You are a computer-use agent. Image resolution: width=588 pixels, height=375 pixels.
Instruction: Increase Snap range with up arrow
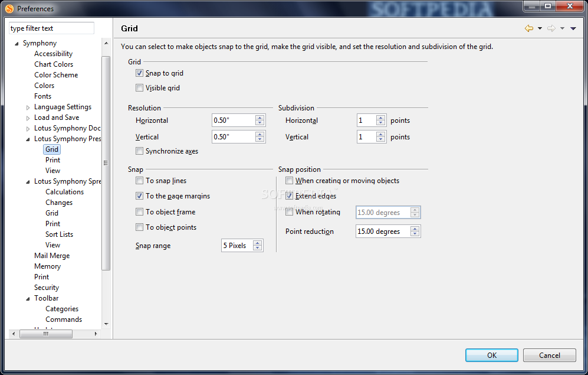[257, 243]
